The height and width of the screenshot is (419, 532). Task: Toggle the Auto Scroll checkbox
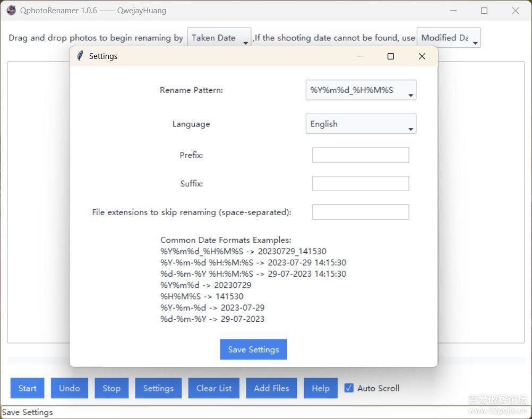(349, 388)
